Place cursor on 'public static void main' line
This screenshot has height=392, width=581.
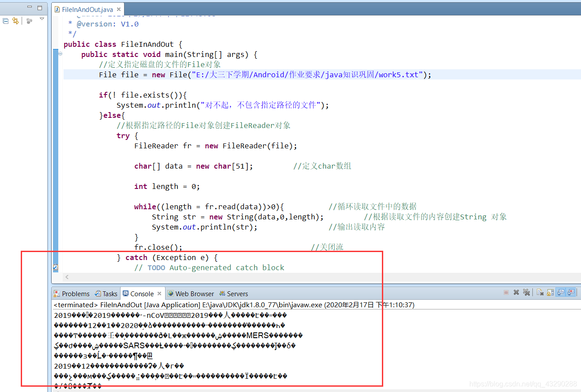coord(169,54)
